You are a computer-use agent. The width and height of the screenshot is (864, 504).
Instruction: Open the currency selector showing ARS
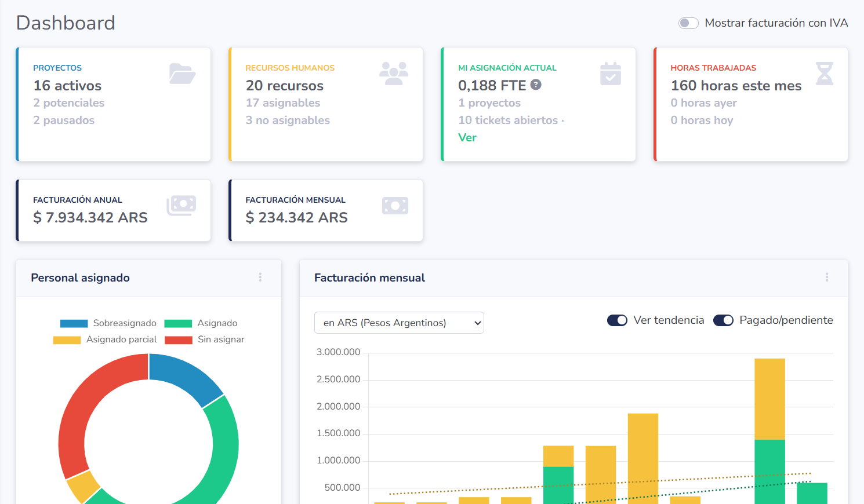pyautogui.click(x=399, y=323)
